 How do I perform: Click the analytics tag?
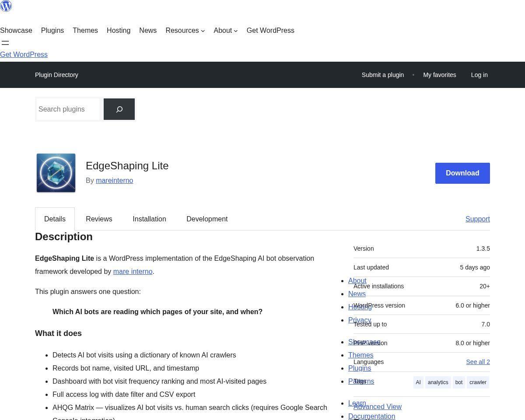[438, 382]
